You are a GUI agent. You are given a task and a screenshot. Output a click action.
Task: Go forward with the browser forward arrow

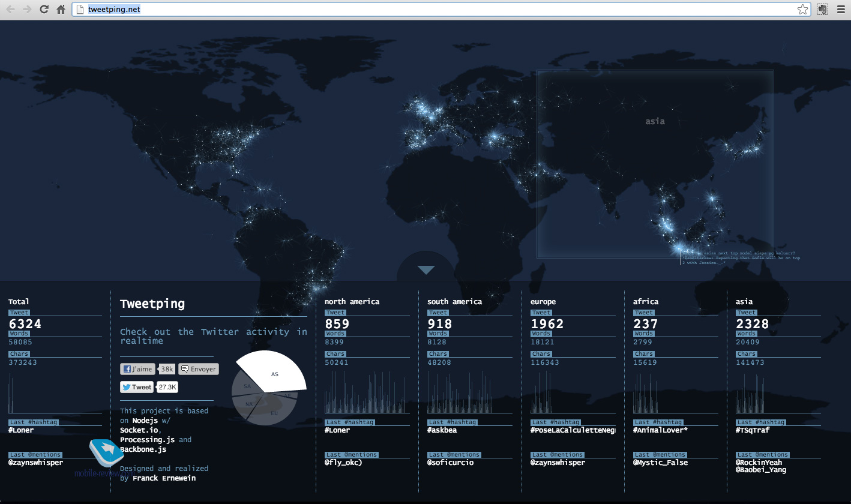tap(27, 9)
